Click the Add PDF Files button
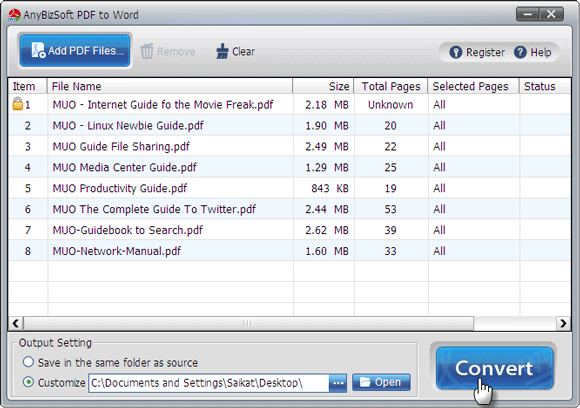580x408 pixels. [x=75, y=51]
